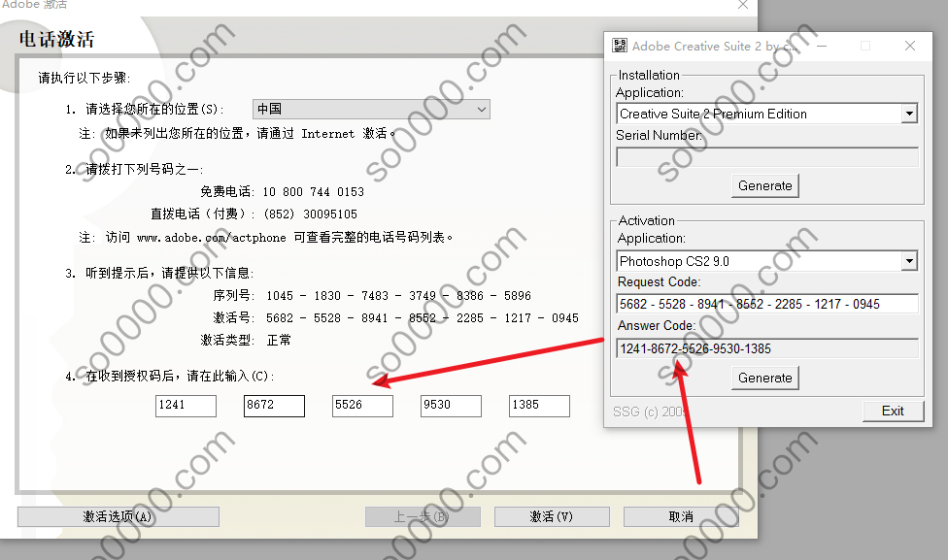948x560 pixels.
Task: Click the 电话激活 heading
Action: (56, 39)
